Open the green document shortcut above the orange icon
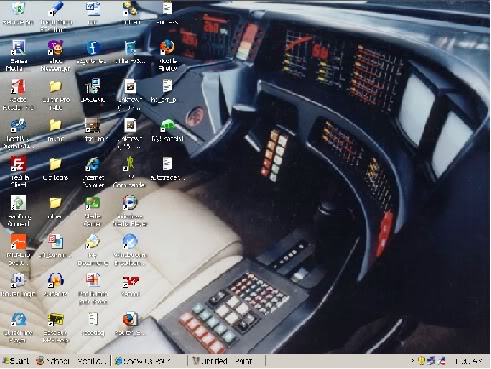491x369 pixels. 18,203
